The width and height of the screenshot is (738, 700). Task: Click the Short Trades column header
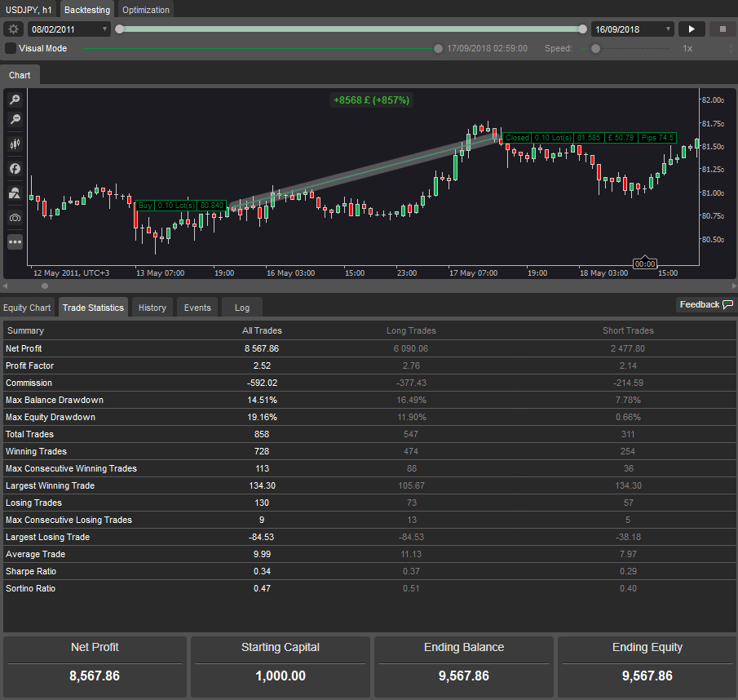click(x=628, y=330)
